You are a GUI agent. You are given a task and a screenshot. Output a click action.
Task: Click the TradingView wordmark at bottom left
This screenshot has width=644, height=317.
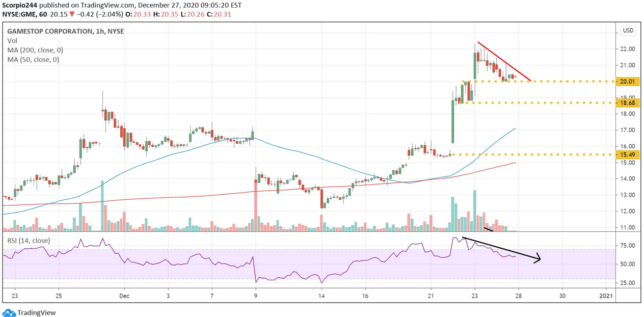point(37,313)
